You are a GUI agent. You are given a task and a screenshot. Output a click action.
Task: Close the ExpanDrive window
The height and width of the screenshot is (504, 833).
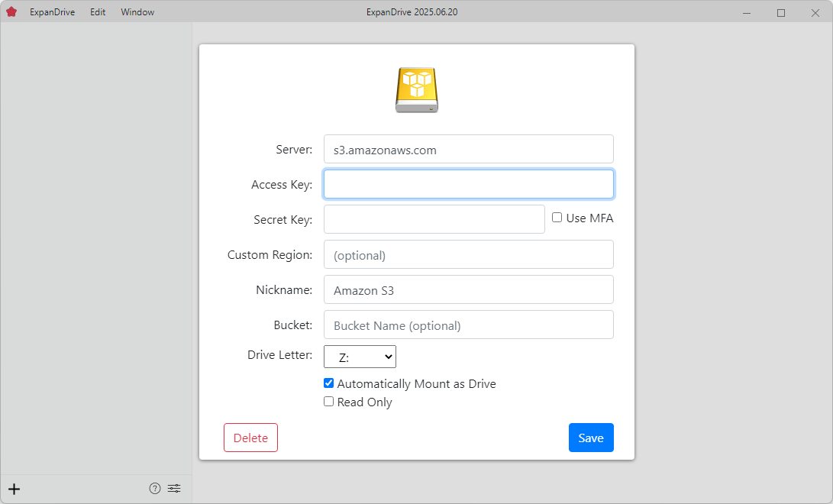(x=815, y=12)
